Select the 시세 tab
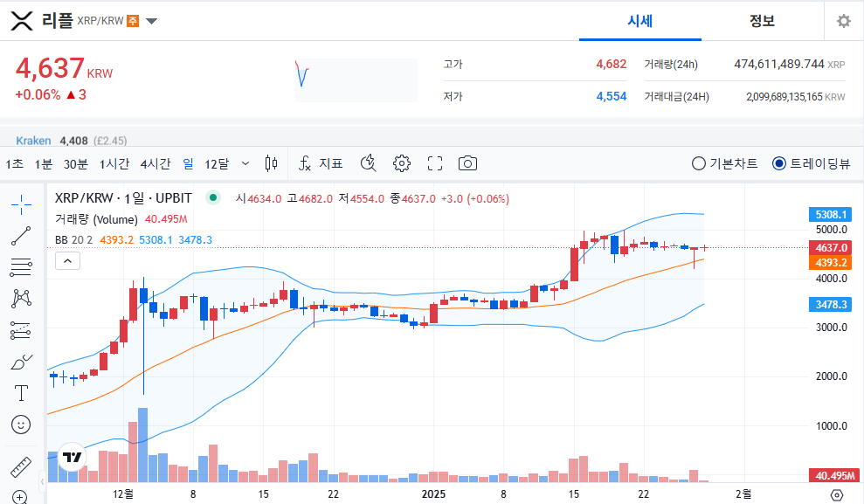The width and height of the screenshot is (864, 504). tap(639, 22)
